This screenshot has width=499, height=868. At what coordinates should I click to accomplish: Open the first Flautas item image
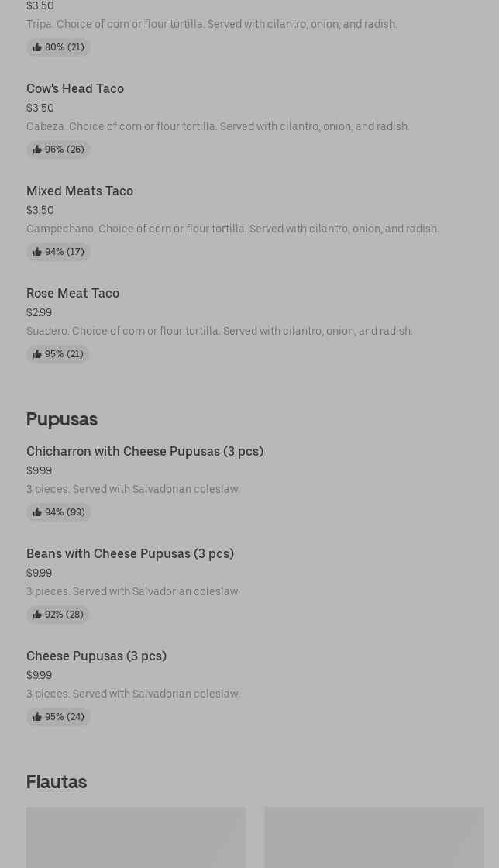click(x=136, y=837)
